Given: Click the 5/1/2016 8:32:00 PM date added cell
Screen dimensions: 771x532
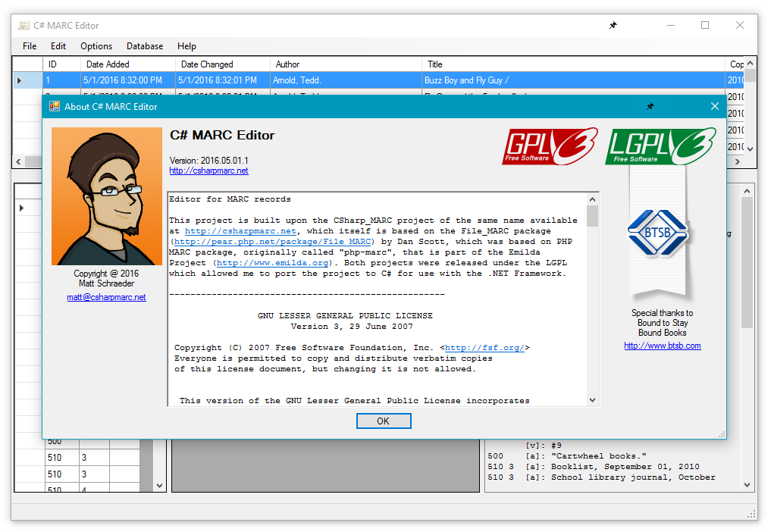Looking at the screenshot, I should (x=128, y=80).
